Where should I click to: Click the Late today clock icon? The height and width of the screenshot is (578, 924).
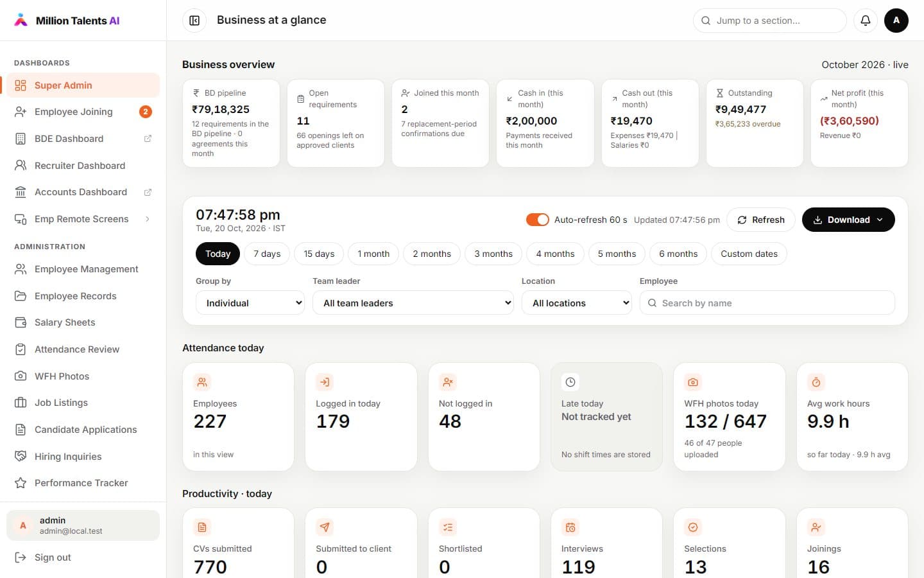[x=570, y=382]
